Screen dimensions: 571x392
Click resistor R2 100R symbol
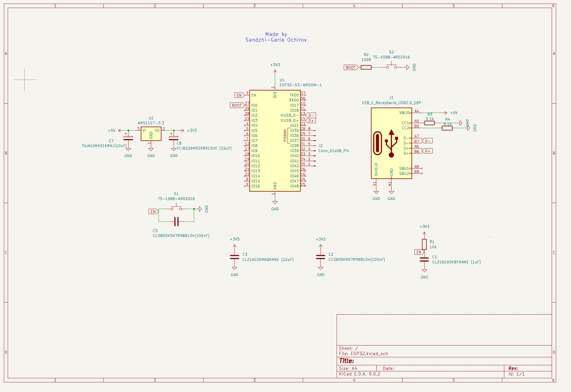coord(366,67)
